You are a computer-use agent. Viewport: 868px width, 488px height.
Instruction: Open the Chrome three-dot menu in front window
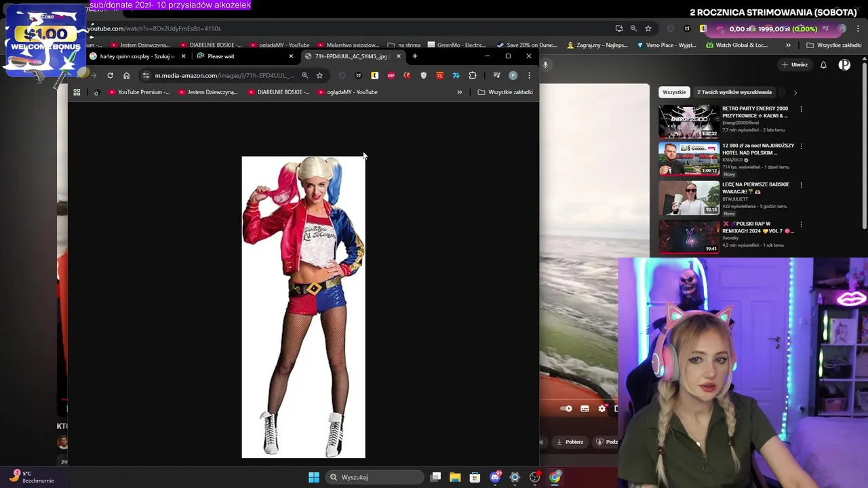pos(529,75)
